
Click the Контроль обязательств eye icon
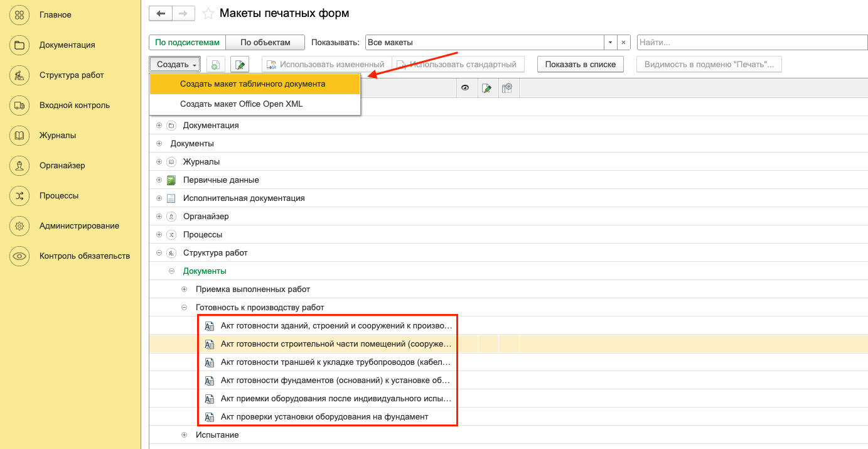click(19, 256)
